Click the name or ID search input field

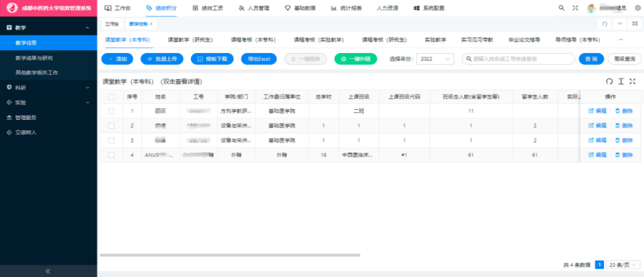click(518, 59)
